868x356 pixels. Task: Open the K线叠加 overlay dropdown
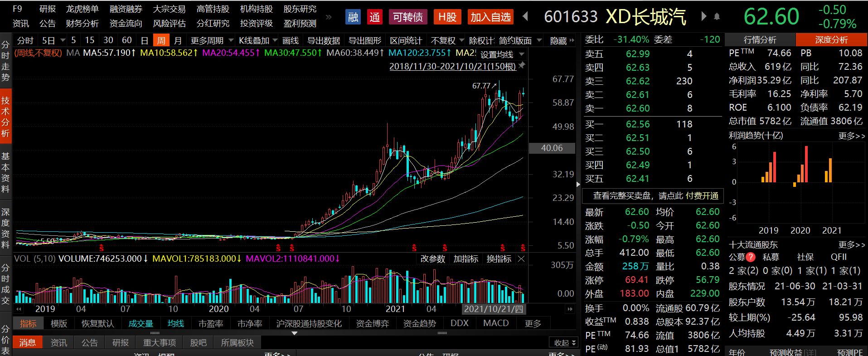coord(275,40)
